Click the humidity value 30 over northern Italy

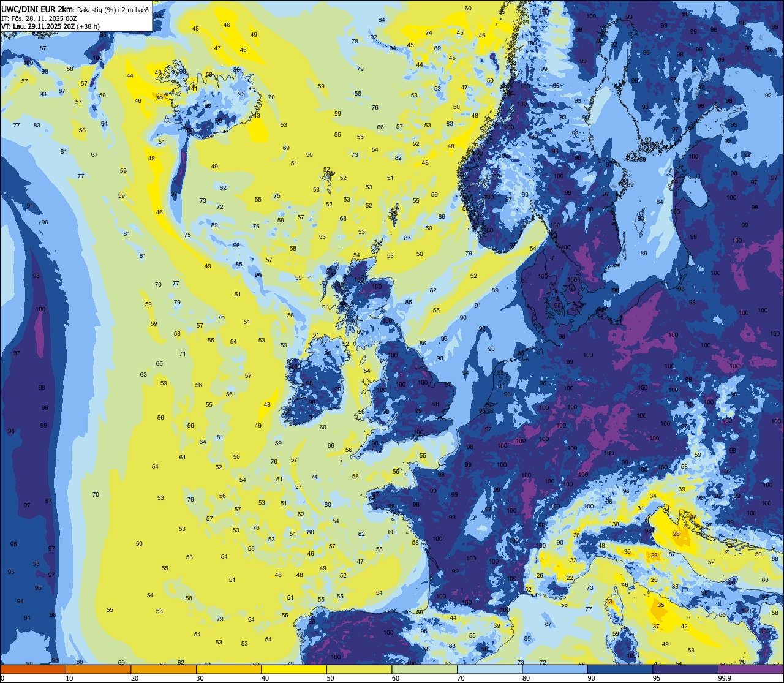coord(627,551)
